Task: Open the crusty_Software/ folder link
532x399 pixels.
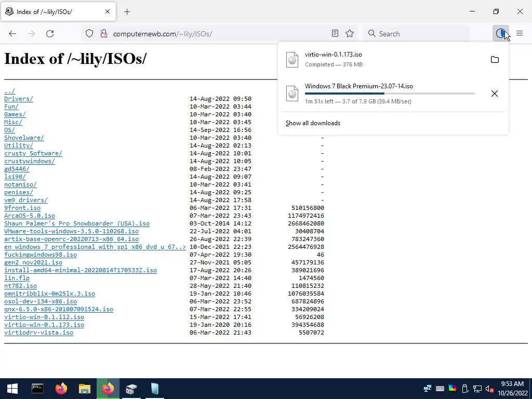Action: coord(33,153)
